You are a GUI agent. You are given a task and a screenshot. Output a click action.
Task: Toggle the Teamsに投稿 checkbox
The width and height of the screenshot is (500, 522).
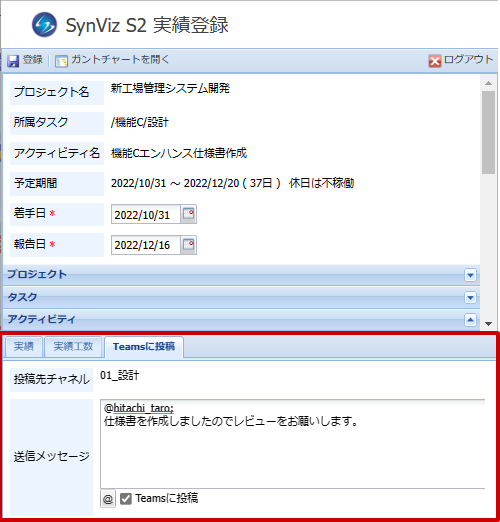pos(126,499)
